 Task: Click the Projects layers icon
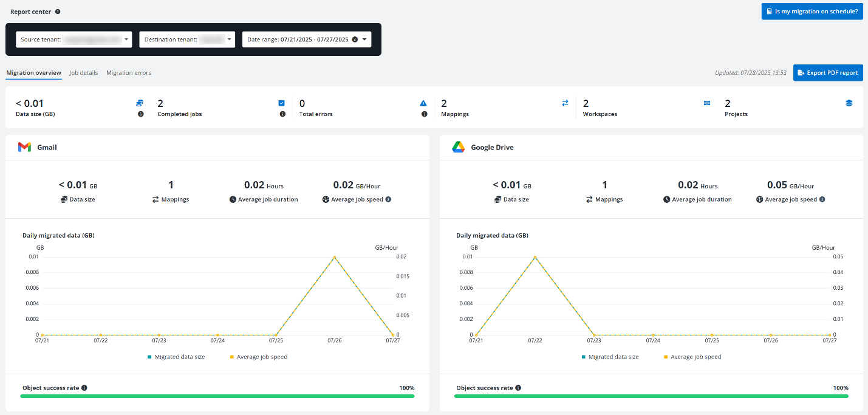coord(849,103)
